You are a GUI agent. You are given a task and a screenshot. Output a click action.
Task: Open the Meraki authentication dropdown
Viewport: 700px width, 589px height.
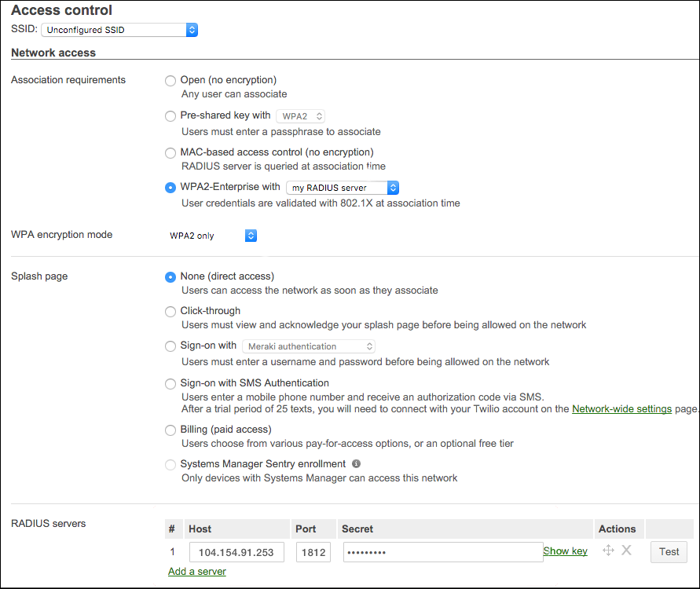(308, 346)
